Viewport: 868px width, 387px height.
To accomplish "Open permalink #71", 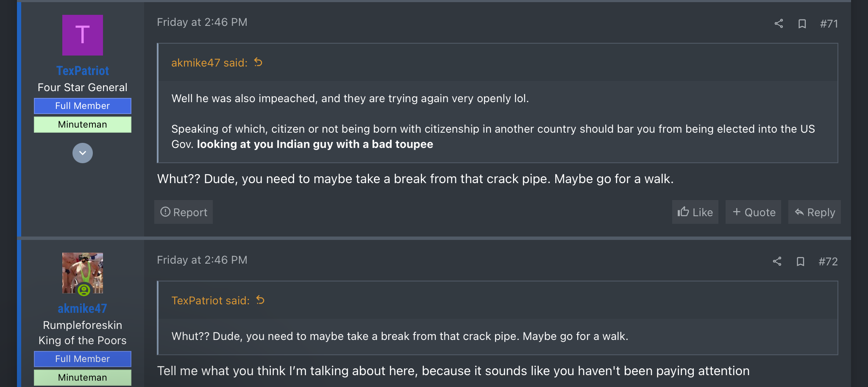I will pos(829,24).
